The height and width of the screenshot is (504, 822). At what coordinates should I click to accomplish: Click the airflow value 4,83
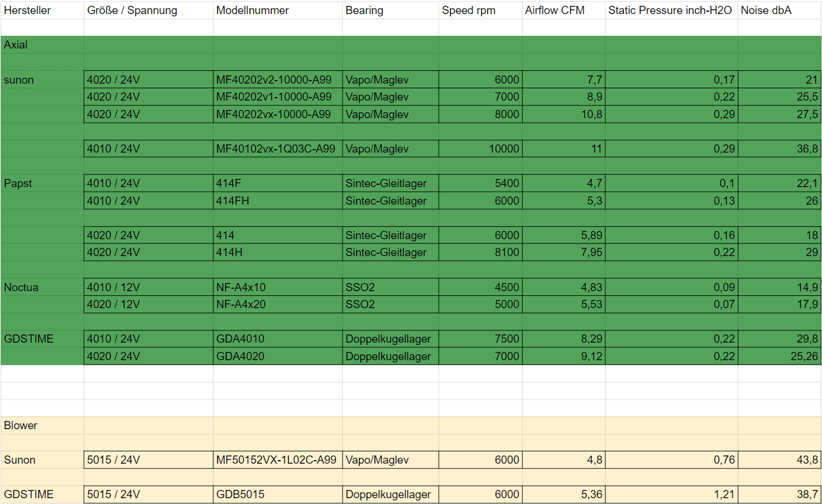[564, 287]
